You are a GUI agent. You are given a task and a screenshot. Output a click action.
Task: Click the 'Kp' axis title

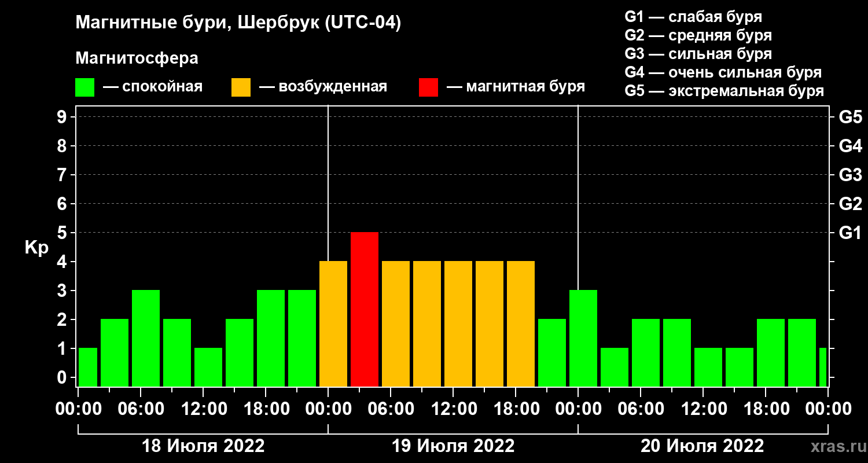pos(36,248)
